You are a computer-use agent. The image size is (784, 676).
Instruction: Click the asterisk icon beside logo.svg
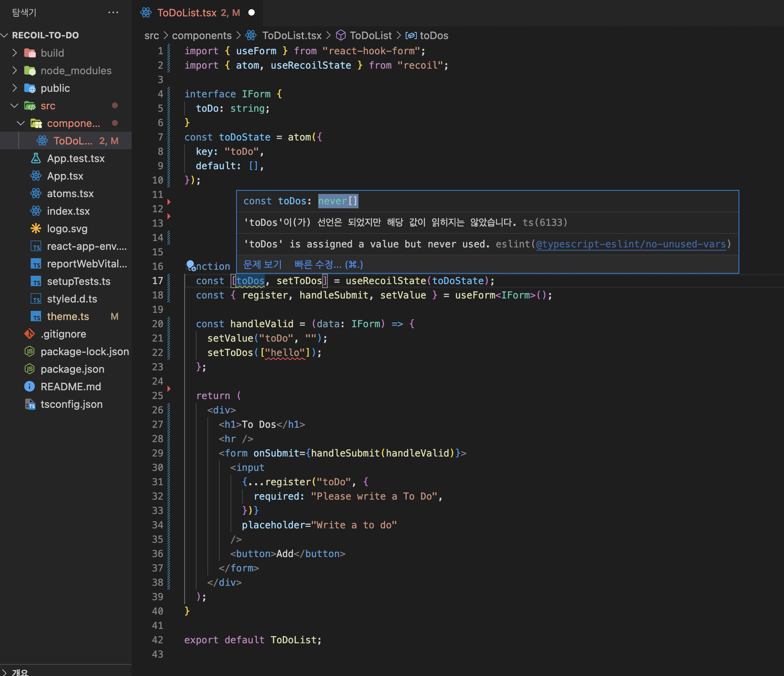36,229
